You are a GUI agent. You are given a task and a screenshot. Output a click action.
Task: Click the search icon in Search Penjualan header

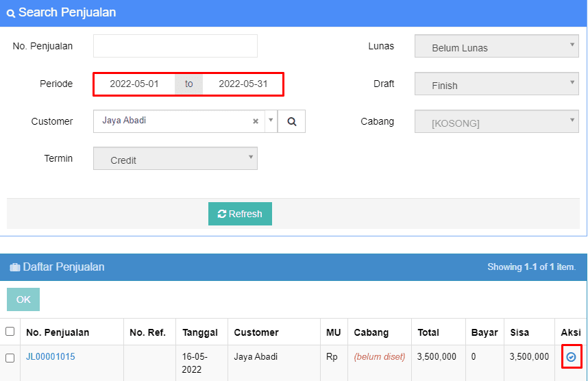click(x=10, y=13)
